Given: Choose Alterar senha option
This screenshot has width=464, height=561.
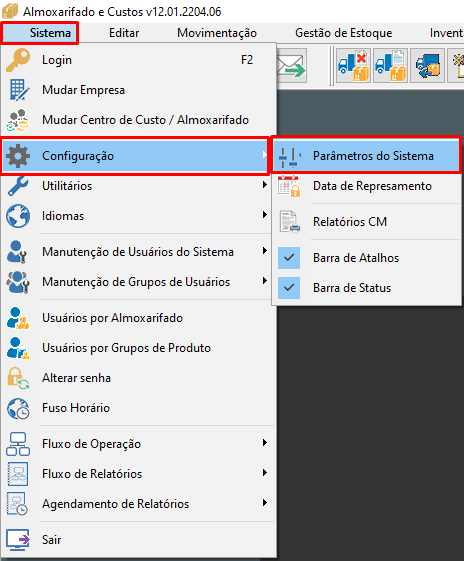Looking at the screenshot, I should (138, 378).
